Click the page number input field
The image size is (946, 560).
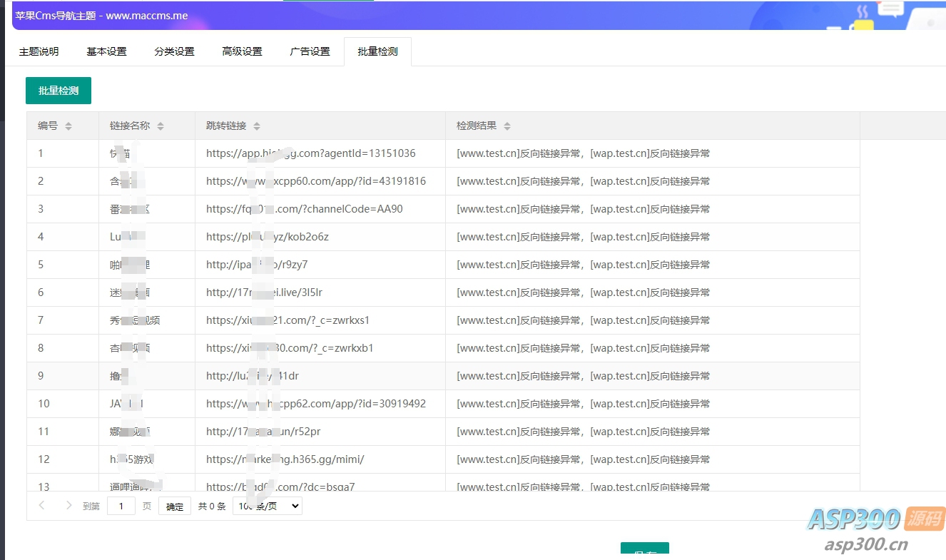(x=121, y=506)
